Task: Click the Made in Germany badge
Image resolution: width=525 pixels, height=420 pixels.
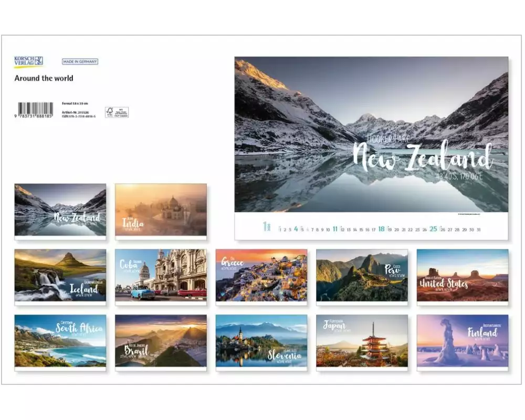Action: [81, 61]
